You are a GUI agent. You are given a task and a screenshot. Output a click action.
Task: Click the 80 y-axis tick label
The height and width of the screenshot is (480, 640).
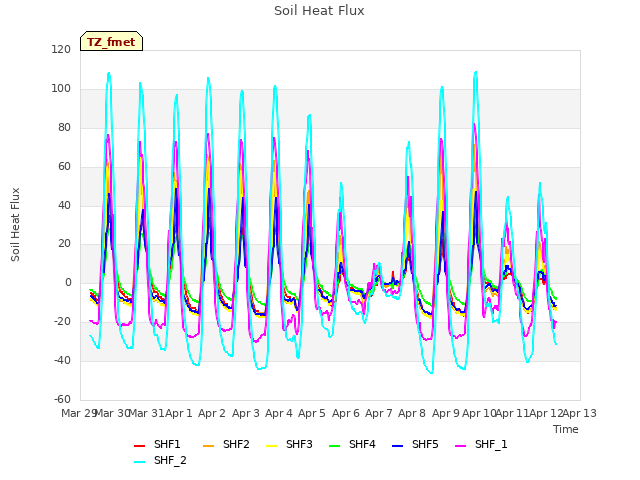point(64,127)
